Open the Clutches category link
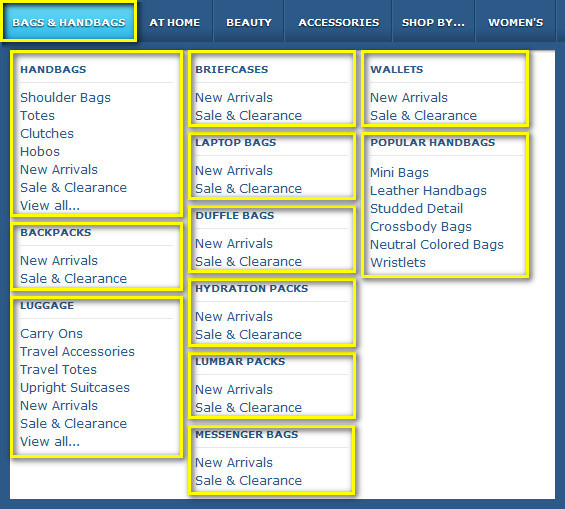 47,134
